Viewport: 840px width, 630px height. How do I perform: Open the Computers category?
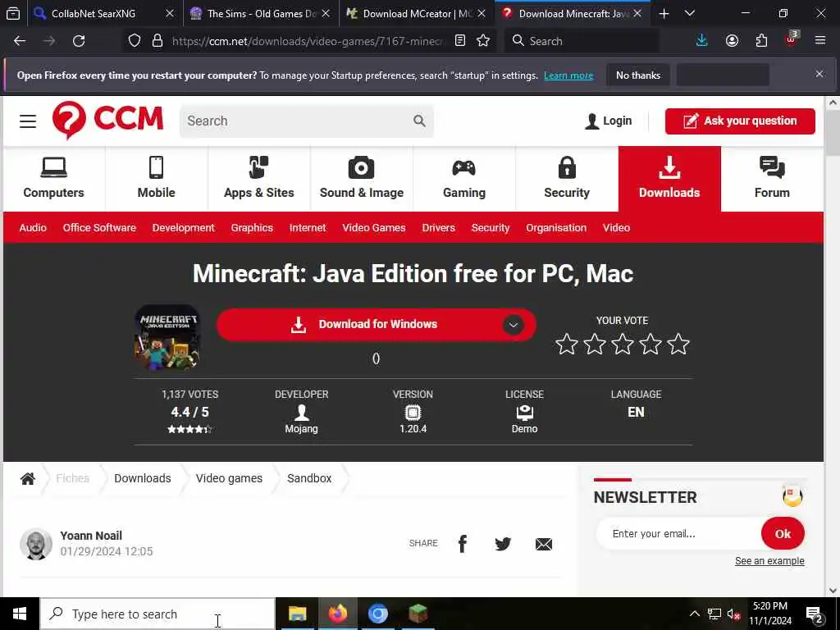pos(53,178)
